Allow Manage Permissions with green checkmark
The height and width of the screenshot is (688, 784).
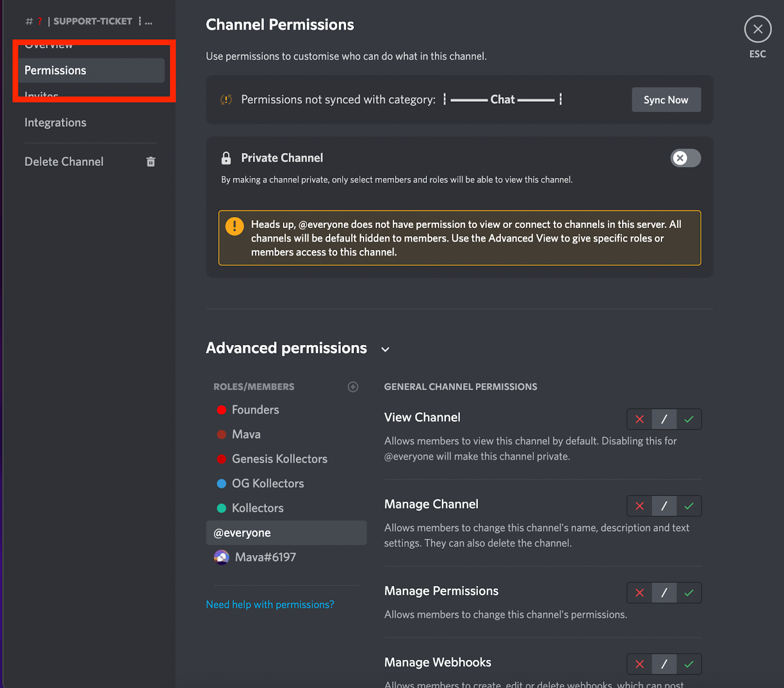pyautogui.click(x=689, y=593)
